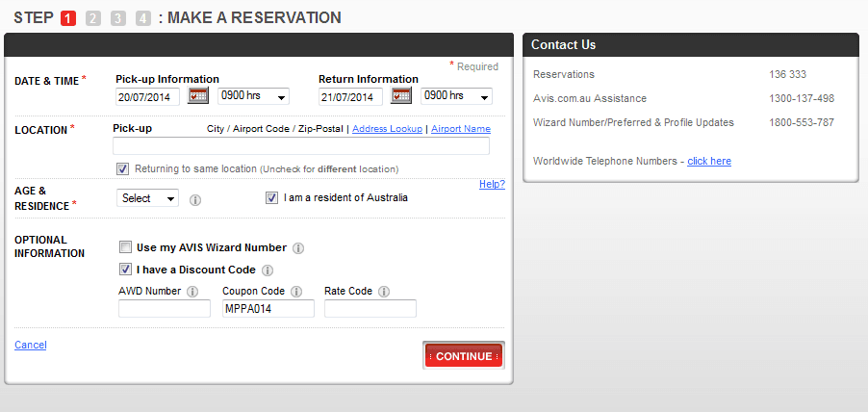Viewport: 868px width, 412px height.
Task: Click info icon beside Rate Code label
Action: (385, 292)
